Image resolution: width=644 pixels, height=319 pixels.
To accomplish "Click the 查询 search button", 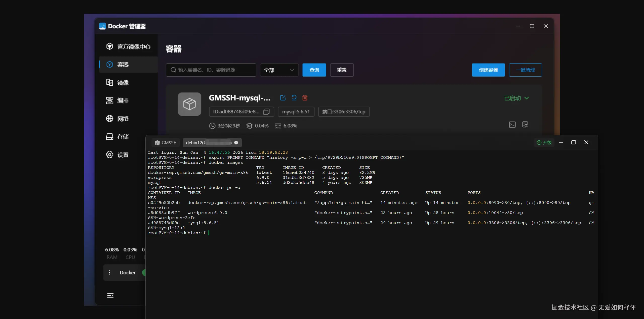I will (314, 70).
